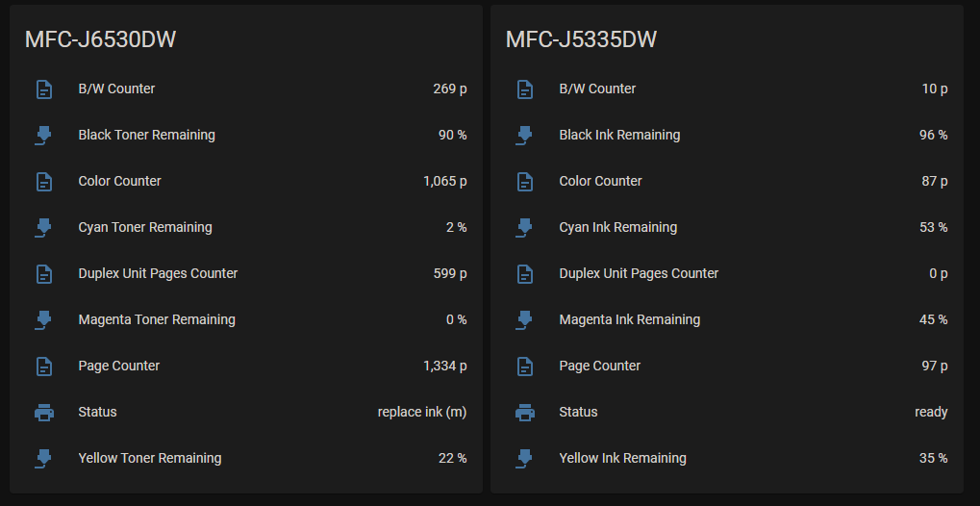
Task: Open the 'replace ink (m)' status value
Action: [x=422, y=412]
